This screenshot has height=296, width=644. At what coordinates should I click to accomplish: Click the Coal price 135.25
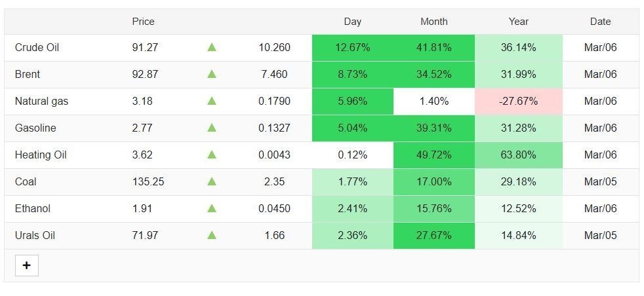tap(148, 181)
